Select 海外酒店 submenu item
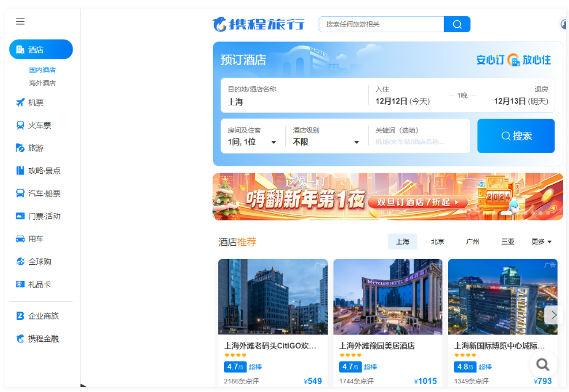This screenshot has height=392, width=569. click(x=43, y=83)
